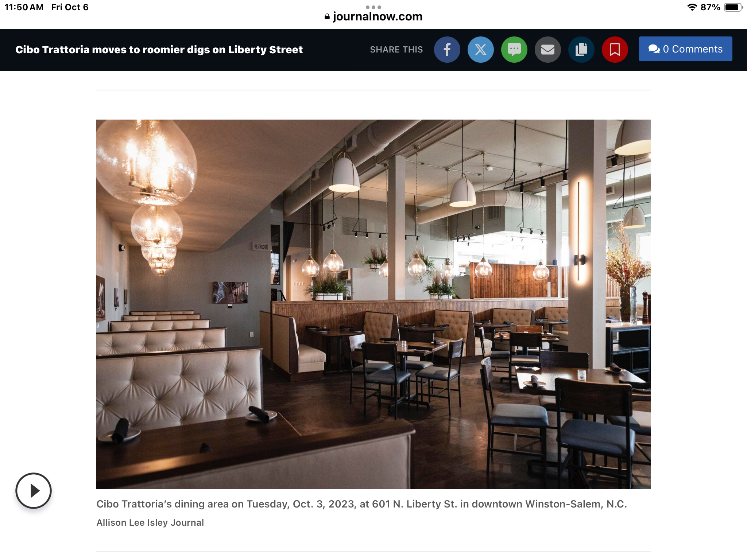Share article on X (Twitter)
The image size is (747, 560).
tap(480, 50)
